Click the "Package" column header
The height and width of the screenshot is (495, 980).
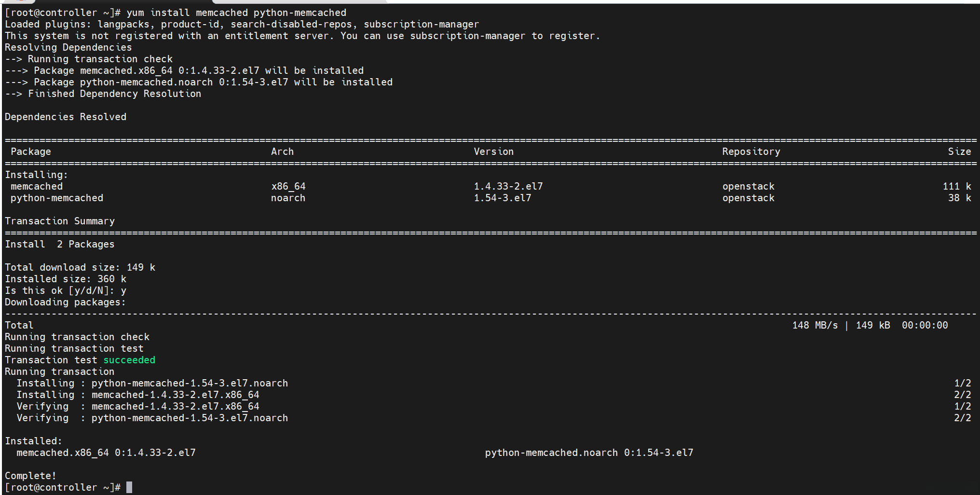coord(31,151)
